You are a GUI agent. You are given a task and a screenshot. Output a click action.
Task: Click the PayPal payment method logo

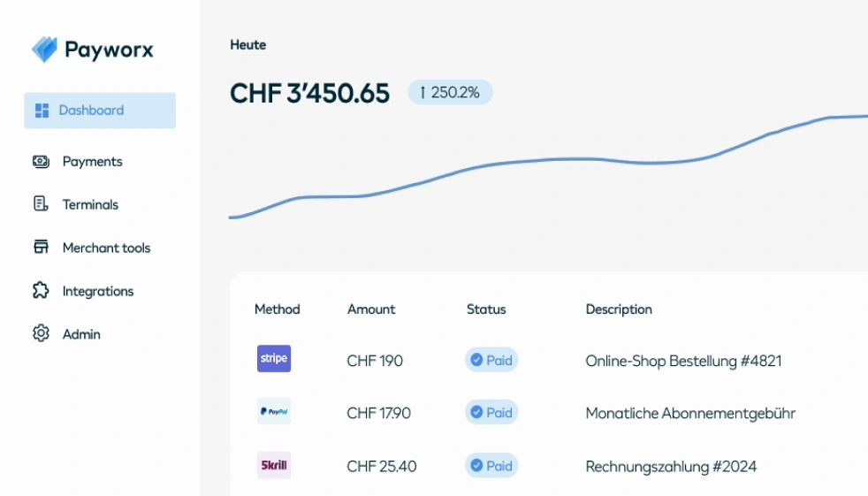tap(274, 411)
